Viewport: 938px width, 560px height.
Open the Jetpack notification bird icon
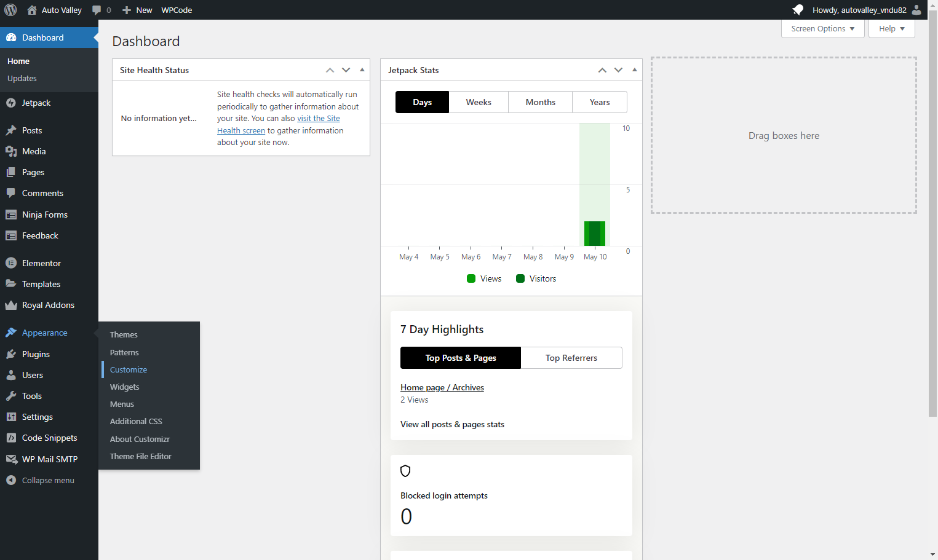pos(798,10)
